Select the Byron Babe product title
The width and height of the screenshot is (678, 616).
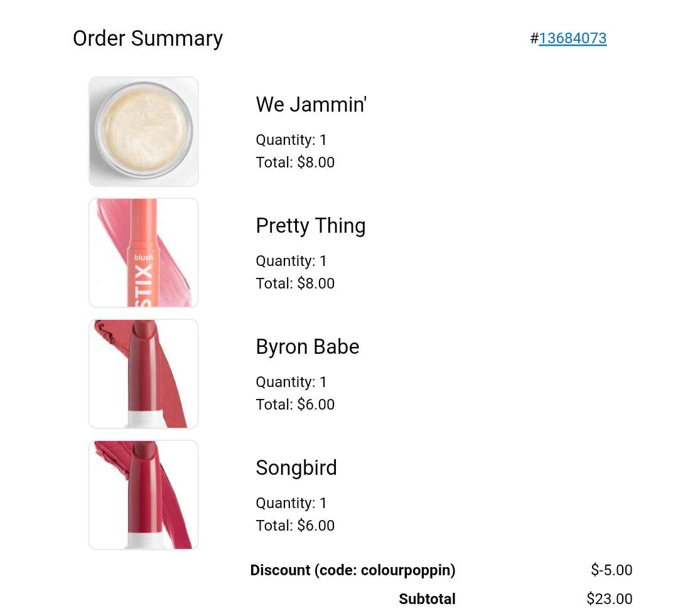pos(308,347)
